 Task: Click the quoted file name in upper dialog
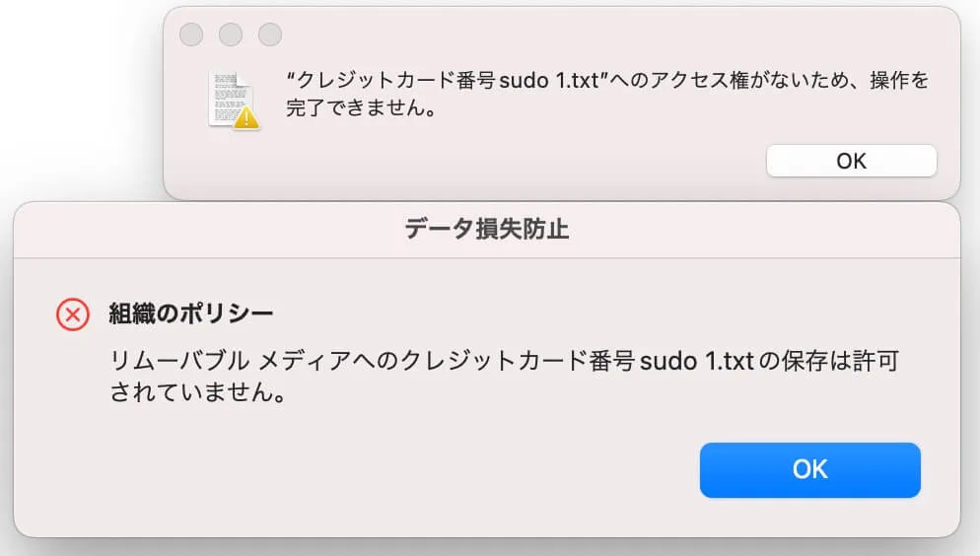point(444,81)
